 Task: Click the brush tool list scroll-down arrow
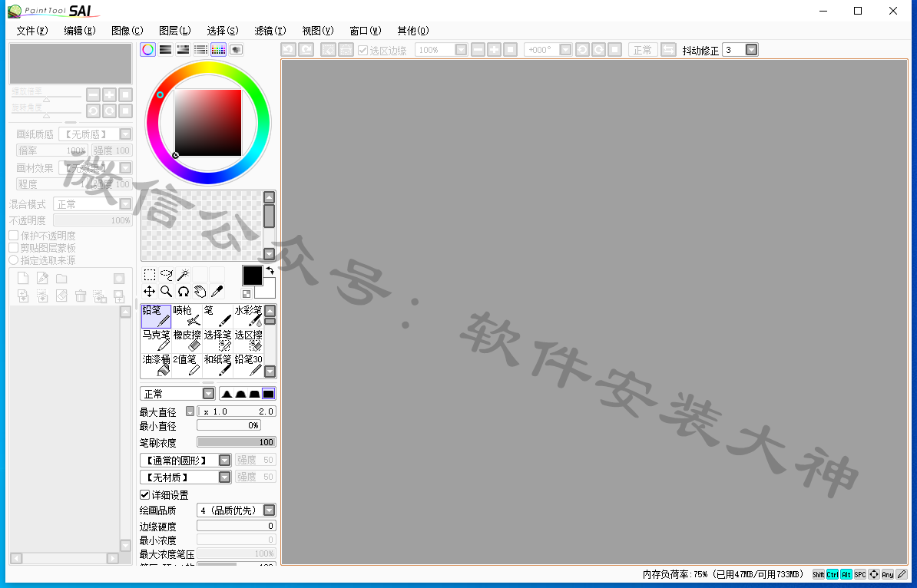pos(270,372)
